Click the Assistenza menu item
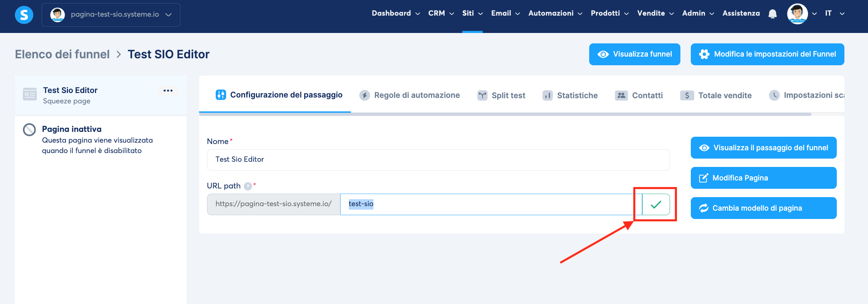The height and width of the screenshot is (304, 868). pos(741,13)
